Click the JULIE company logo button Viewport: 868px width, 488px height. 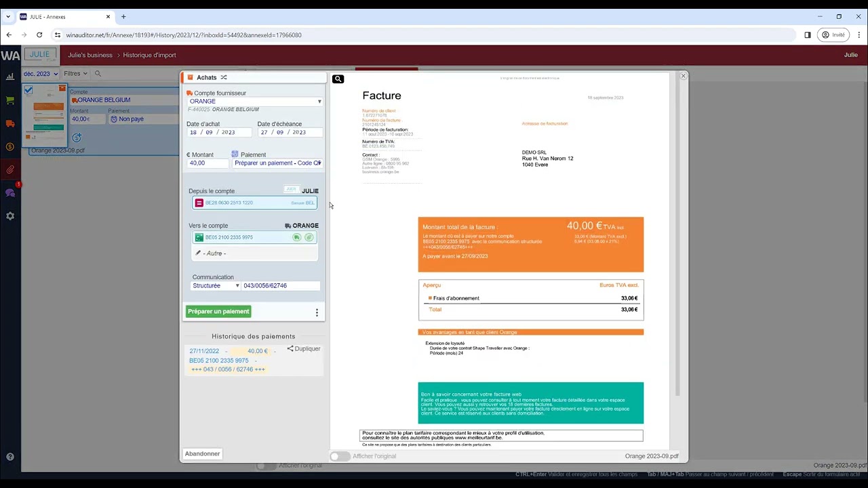click(40, 55)
